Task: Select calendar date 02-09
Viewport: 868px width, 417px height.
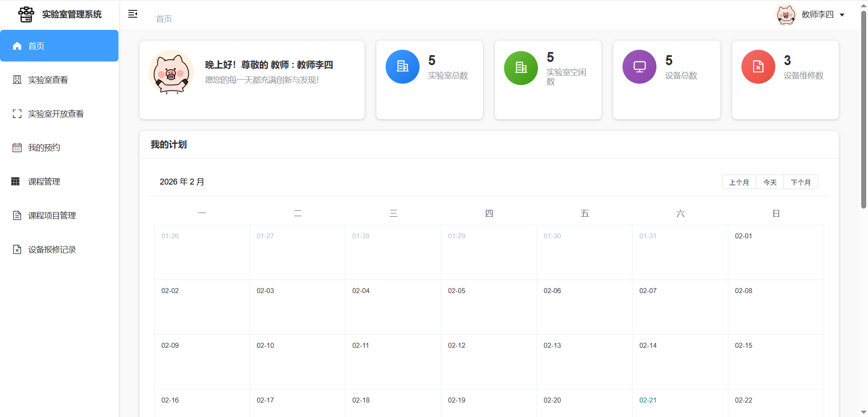Action: click(202, 362)
